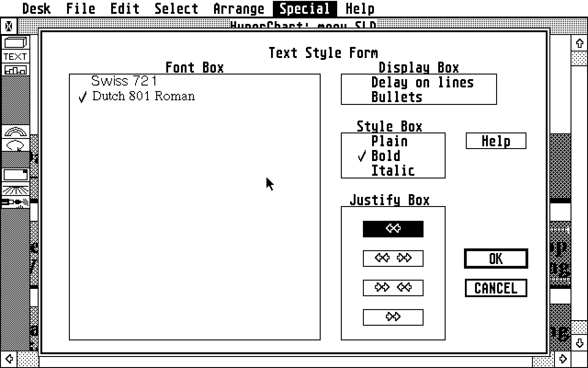Viewport: 588px width, 368px height.
Task: Select the page frame tool
Action: pos(16,175)
